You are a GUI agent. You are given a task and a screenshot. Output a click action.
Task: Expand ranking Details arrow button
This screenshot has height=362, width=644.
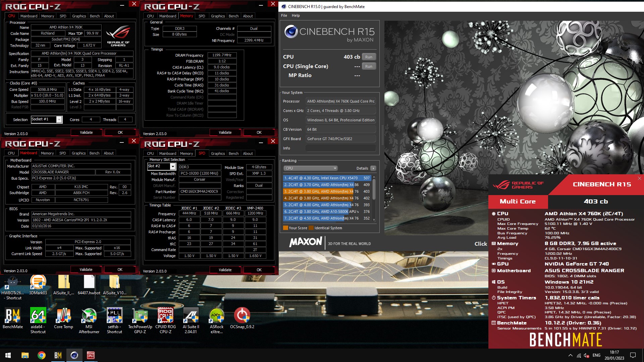[373, 168]
